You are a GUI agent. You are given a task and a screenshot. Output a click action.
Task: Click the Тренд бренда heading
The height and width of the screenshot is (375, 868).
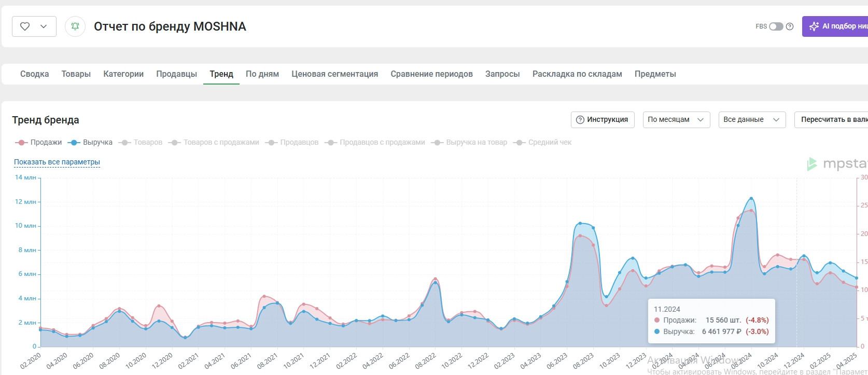click(x=46, y=120)
